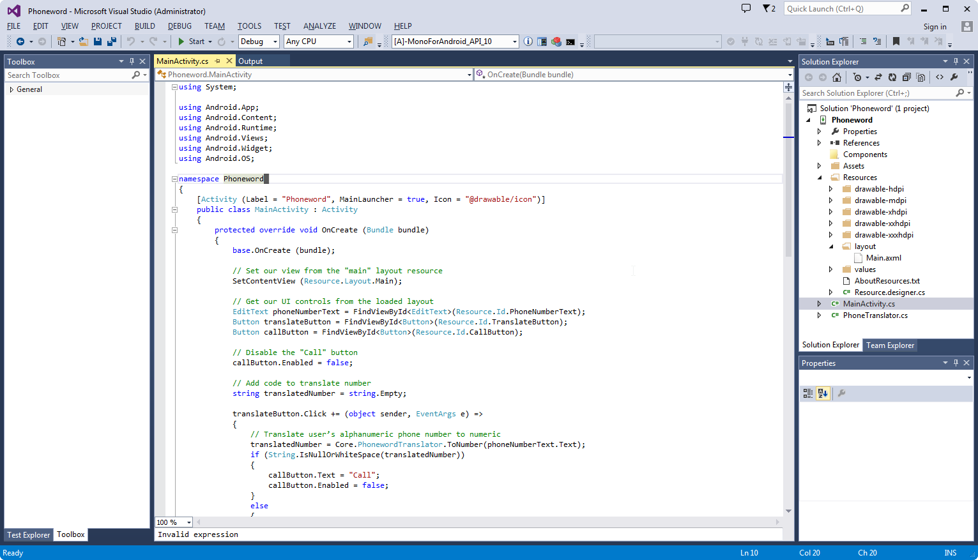
Task: Click the editor vertical scrollbar down arrow
Action: [x=788, y=511]
